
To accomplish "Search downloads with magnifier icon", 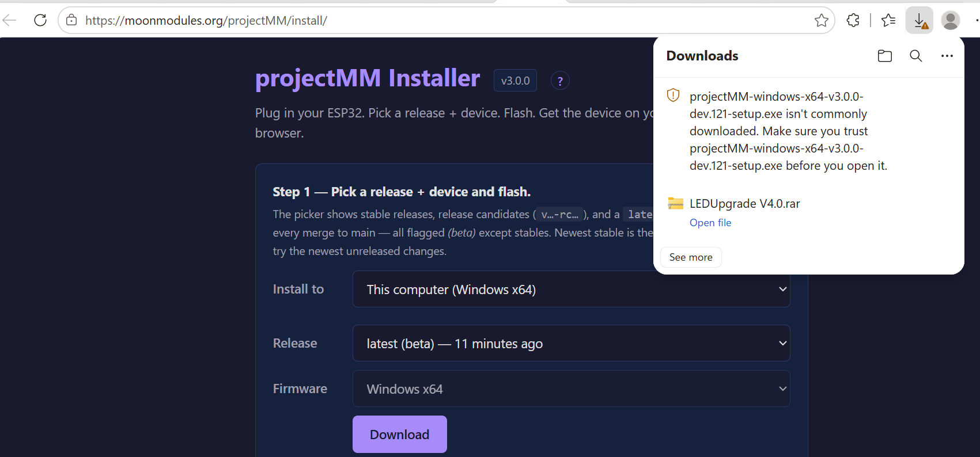I will tap(916, 56).
